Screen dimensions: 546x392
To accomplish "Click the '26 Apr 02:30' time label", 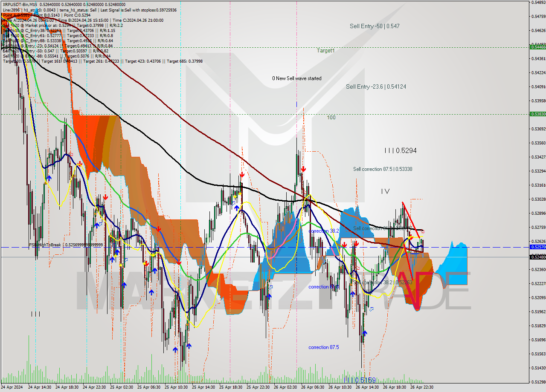I will coord(285,387).
